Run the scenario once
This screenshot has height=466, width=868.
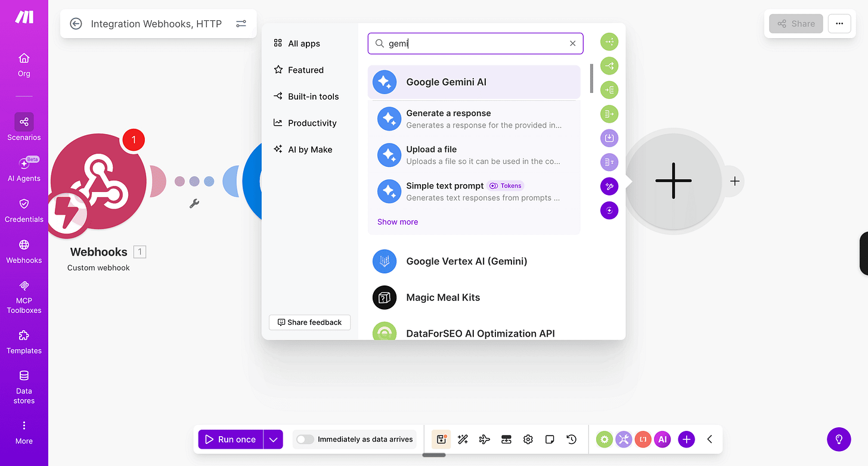[231, 439]
